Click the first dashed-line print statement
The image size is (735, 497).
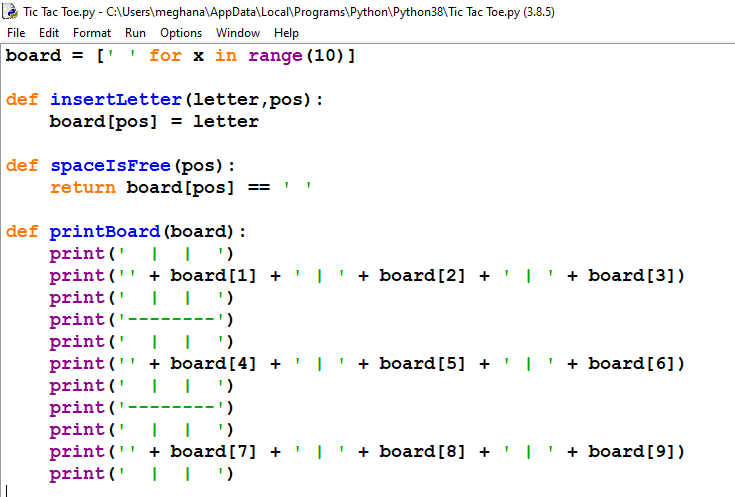[142, 320]
